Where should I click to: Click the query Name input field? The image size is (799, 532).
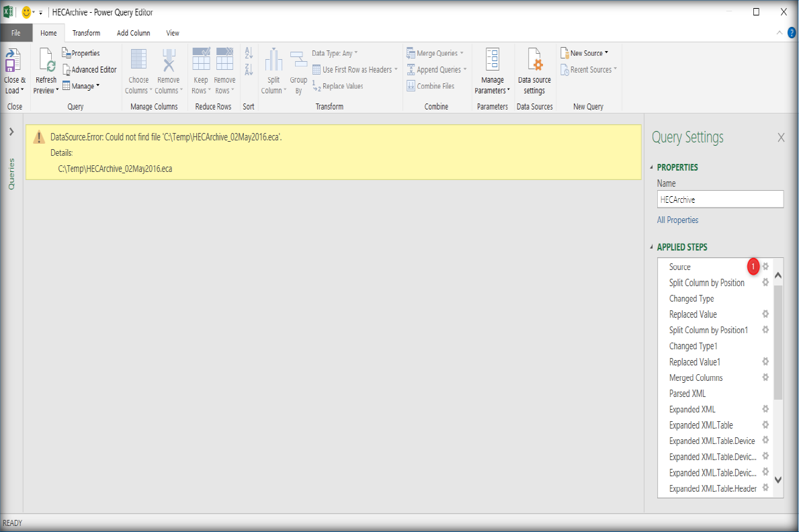(x=720, y=199)
